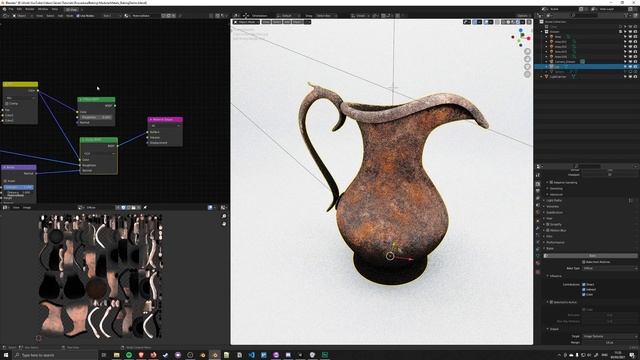Select Scene properties tab icon

[x=538, y=205]
